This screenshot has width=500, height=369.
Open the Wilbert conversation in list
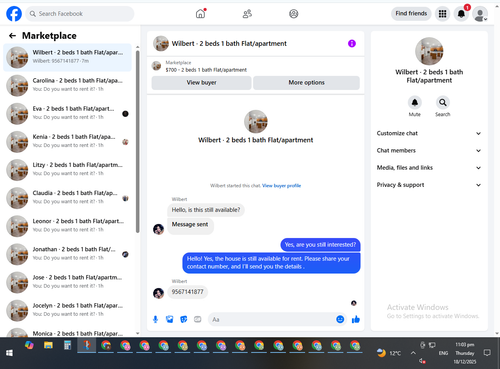coord(67,57)
